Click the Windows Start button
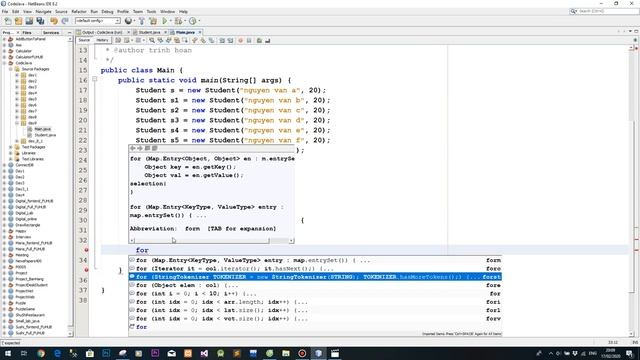640x360 pixels. point(8,353)
